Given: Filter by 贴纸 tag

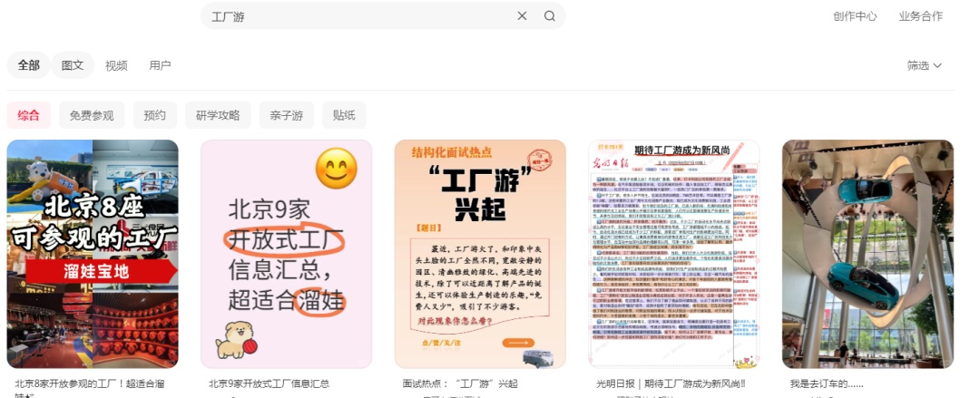Looking at the screenshot, I should point(344,115).
